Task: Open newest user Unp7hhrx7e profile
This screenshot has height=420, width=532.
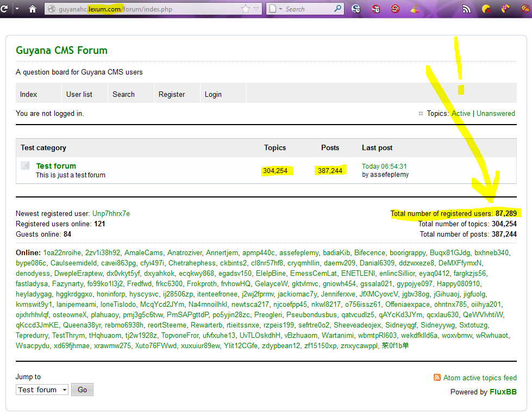Action: (x=111, y=214)
